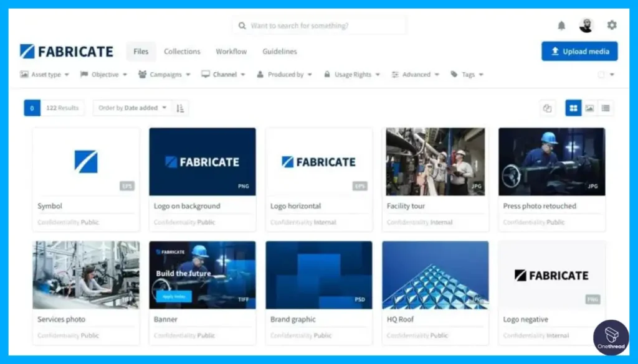Open the notifications bell
The image size is (638, 364).
[x=561, y=26]
